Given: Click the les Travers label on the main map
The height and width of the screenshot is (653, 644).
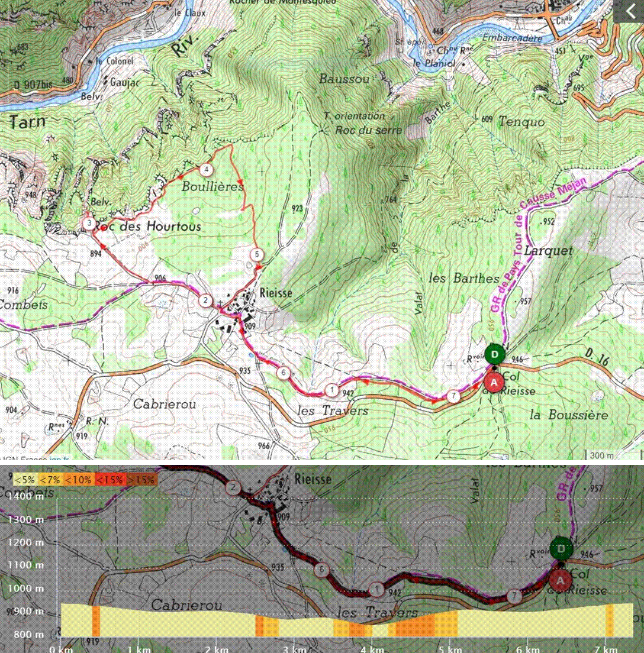Looking at the screenshot, I should click(333, 410).
